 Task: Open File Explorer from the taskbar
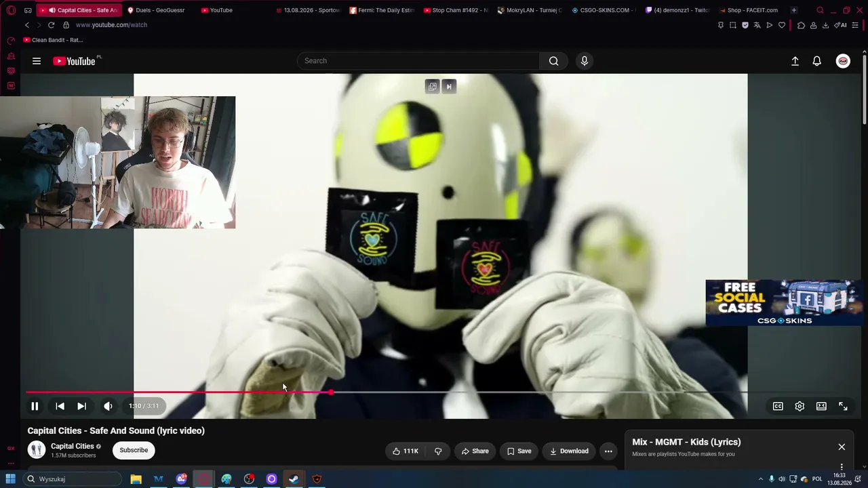(136, 479)
